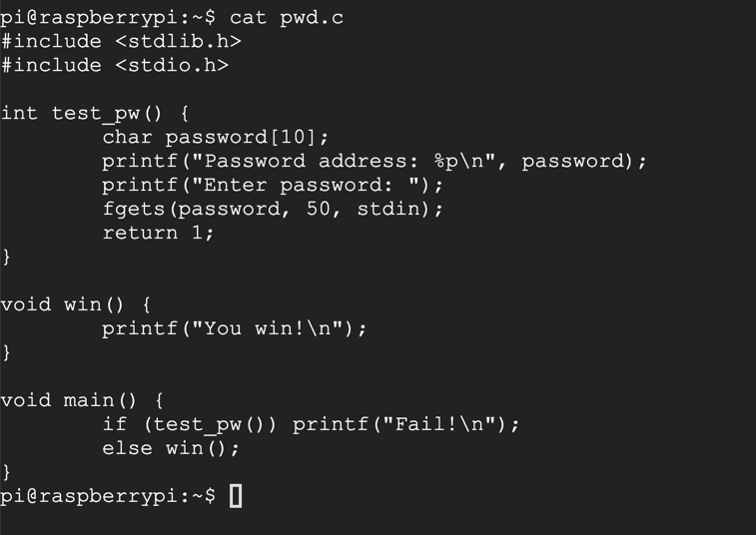
Task: Click the 'return 1;' statement
Action: point(158,233)
